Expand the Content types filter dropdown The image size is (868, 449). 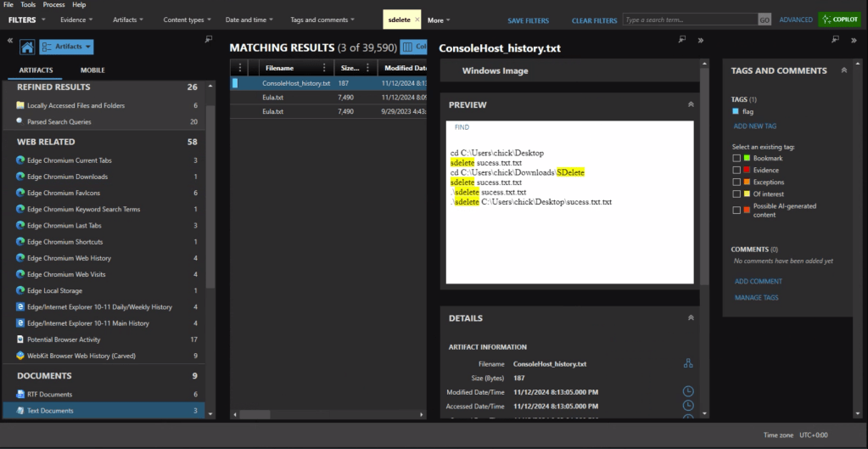(188, 20)
